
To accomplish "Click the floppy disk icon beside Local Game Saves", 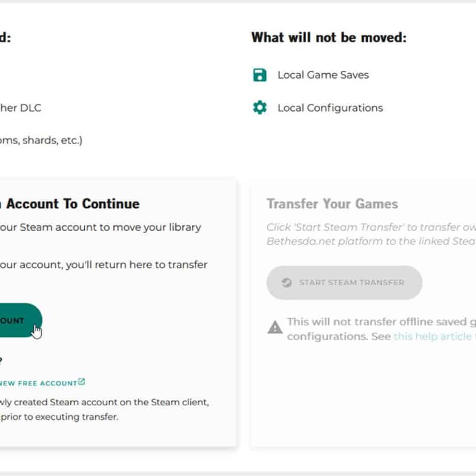I will pyautogui.click(x=259, y=75).
